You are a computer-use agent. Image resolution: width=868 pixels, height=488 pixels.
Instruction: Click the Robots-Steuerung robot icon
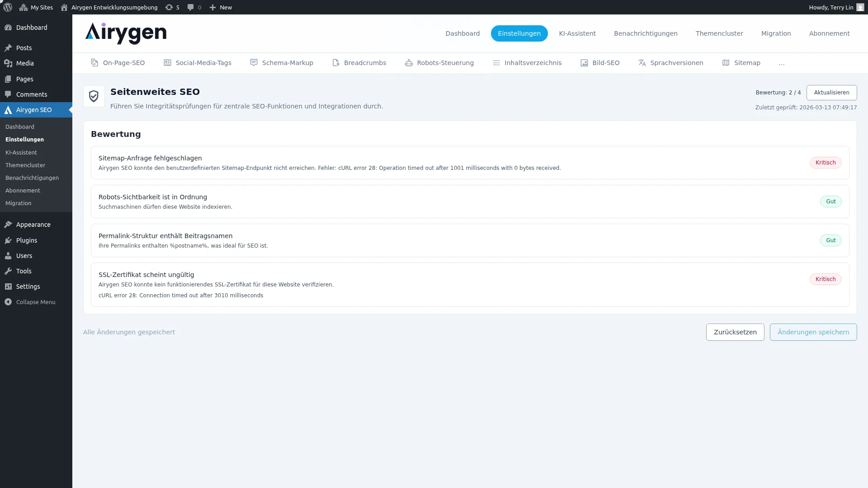point(409,63)
